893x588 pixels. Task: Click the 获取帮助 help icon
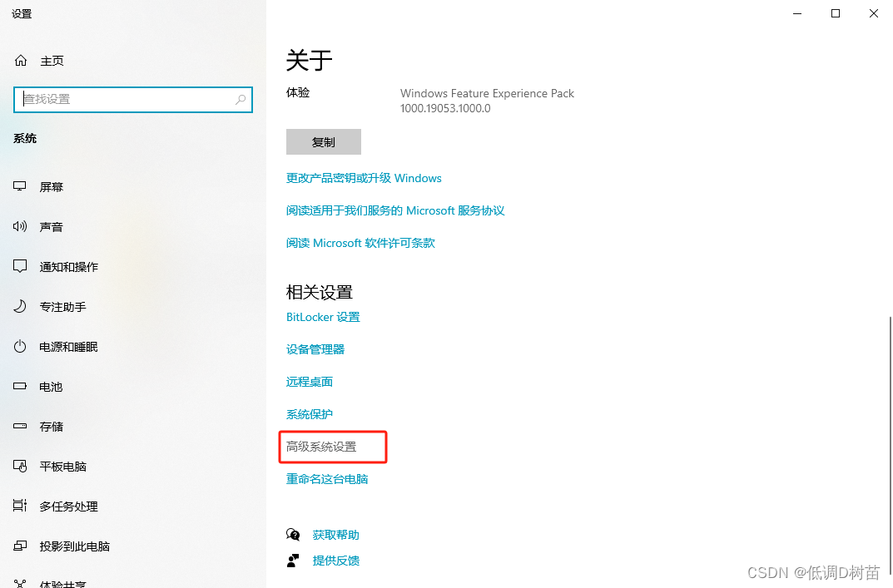point(293,535)
